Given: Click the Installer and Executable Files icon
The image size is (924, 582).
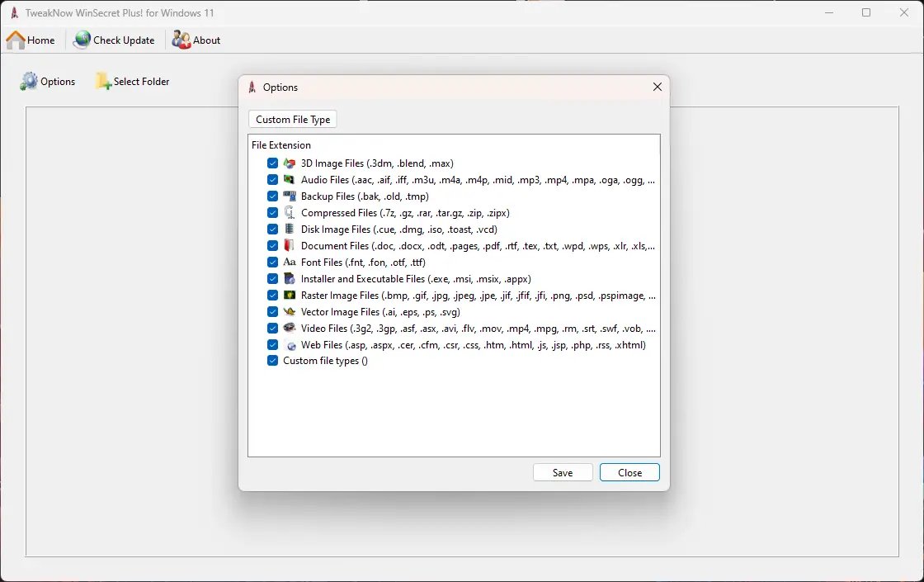Looking at the screenshot, I should point(290,279).
